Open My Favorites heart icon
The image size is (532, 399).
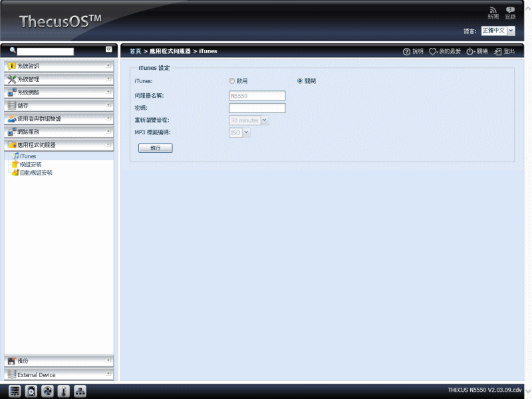(433, 52)
